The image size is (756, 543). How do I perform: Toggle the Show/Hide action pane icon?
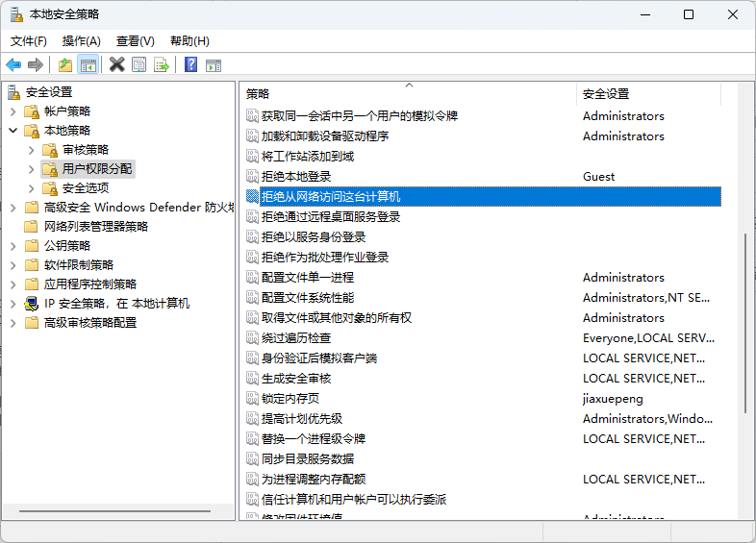click(x=214, y=64)
